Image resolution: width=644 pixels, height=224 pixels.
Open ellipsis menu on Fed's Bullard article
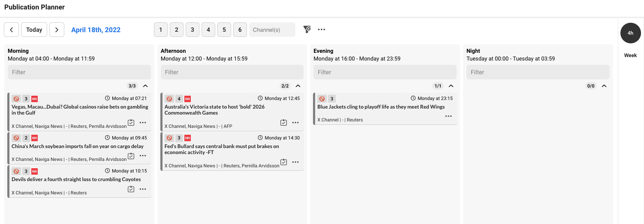coord(295,162)
